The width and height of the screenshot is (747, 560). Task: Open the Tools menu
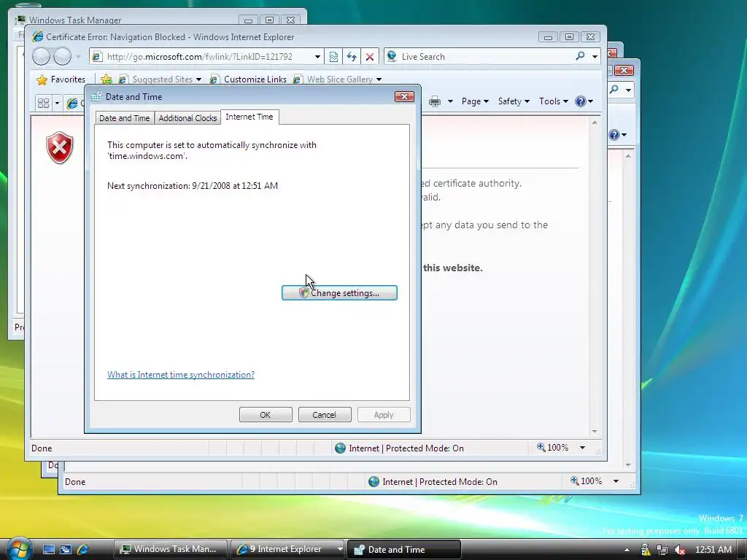point(554,101)
